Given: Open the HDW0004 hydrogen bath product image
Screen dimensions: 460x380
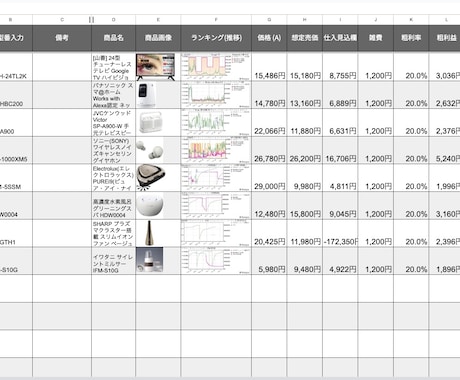Looking at the screenshot, I should [x=150, y=205].
